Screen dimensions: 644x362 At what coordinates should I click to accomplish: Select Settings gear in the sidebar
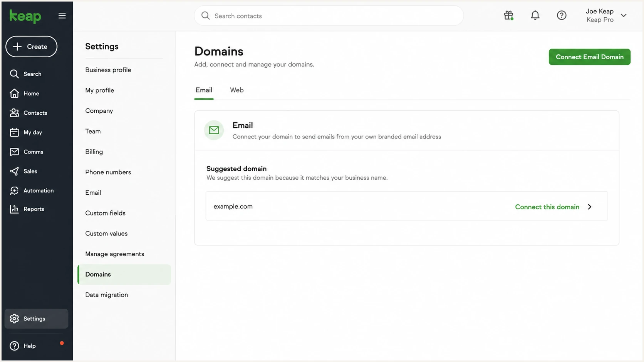coord(36,319)
